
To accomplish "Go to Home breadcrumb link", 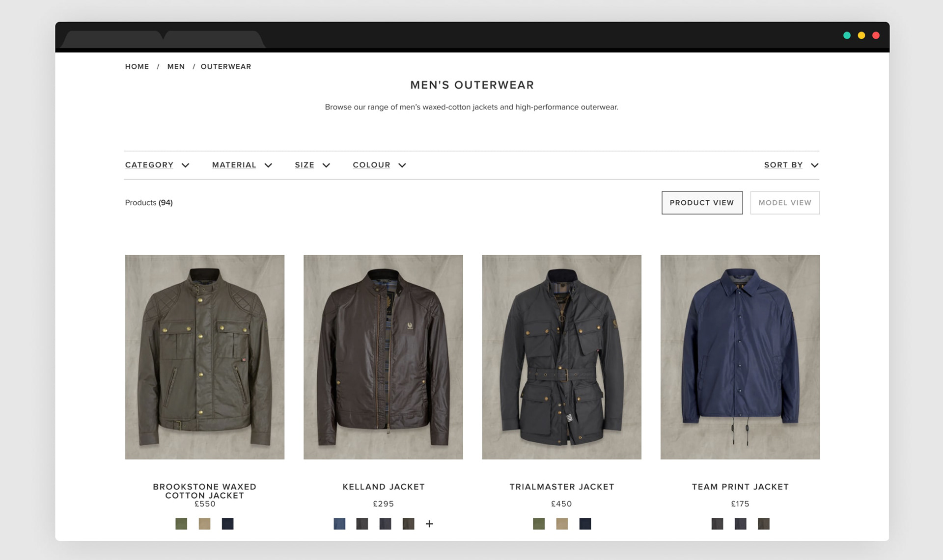I will pyautogui.click(x=137, y=66).
